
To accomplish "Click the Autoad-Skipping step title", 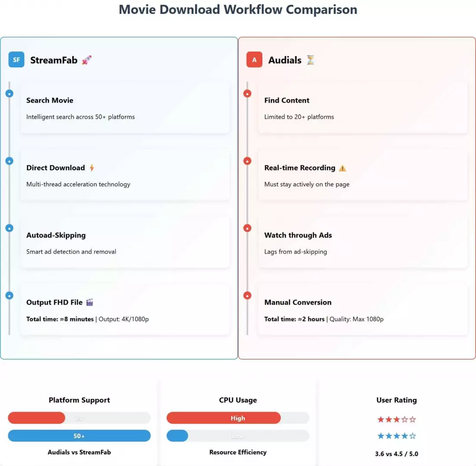I will 56,235.
